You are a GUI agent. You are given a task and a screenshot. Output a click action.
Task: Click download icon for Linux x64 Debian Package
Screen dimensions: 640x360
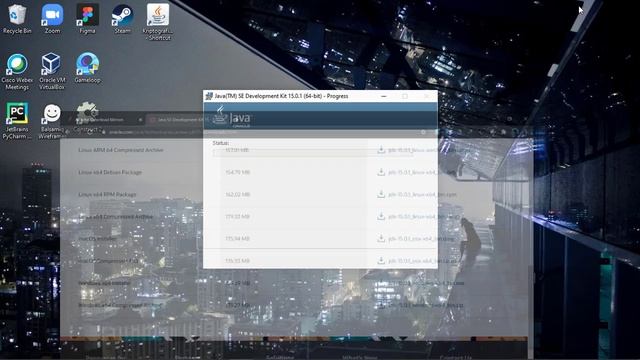point(381,172)
